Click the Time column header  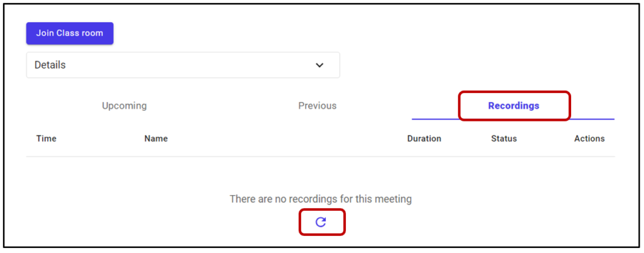point(47,138)
